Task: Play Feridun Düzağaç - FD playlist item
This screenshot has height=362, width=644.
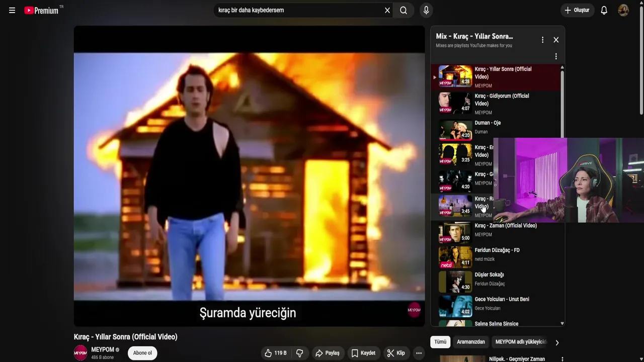Action: (x=496, y=257)
